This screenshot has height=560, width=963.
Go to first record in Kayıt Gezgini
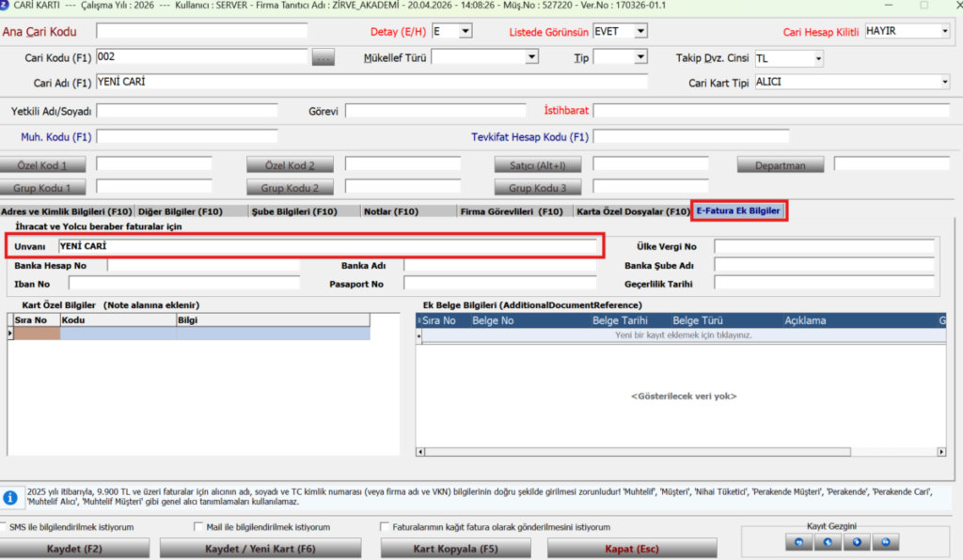(x=798, y=542)
